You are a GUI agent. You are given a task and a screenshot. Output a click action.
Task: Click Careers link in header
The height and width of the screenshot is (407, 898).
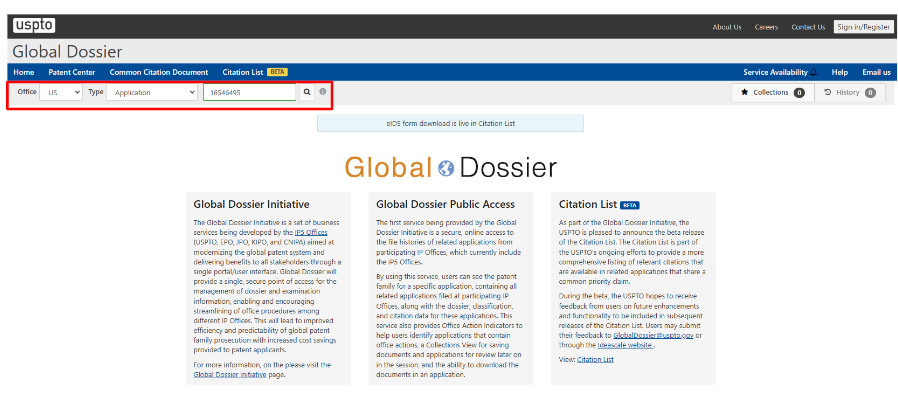pyautogui.click(x=766, y=27)
